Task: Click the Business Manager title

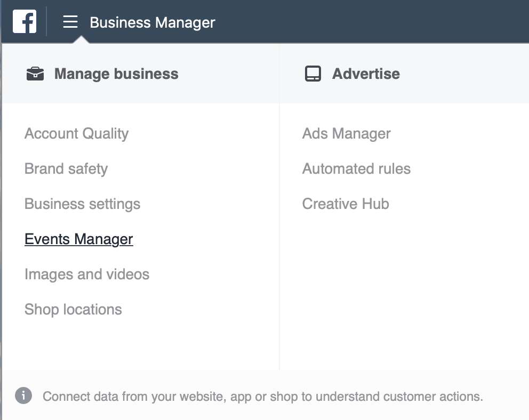Action: [x=152, y=22]
